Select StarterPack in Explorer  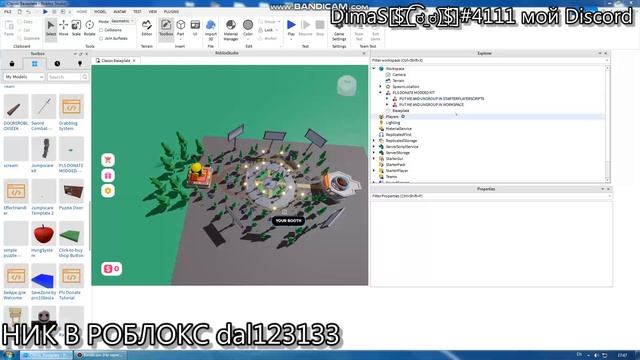tap(395, 164)
